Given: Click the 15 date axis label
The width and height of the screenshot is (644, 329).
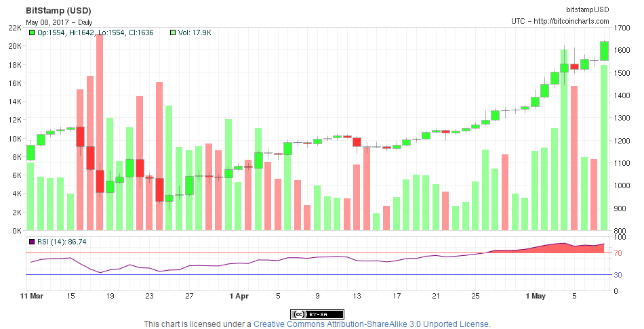Looking at the screenshot, I should coord(71,297).
